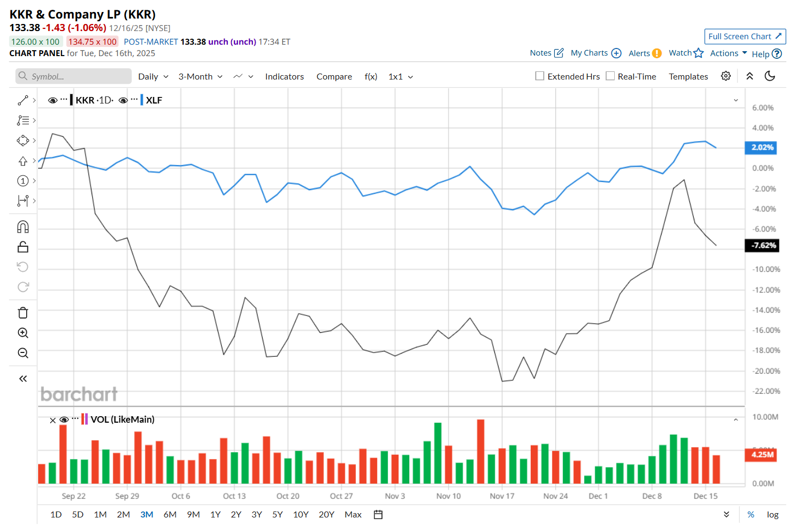The width and height of the screenshot is (812, 530).
Task: Switch to dark mode moon icon
Action: click(770, 76)
